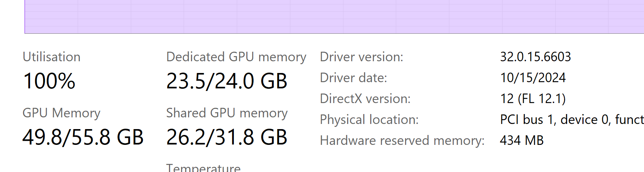Screen dimensions: 644x172
Task: Select the 26.2/31.8 GB shared memory value
Action: point(227,137)
